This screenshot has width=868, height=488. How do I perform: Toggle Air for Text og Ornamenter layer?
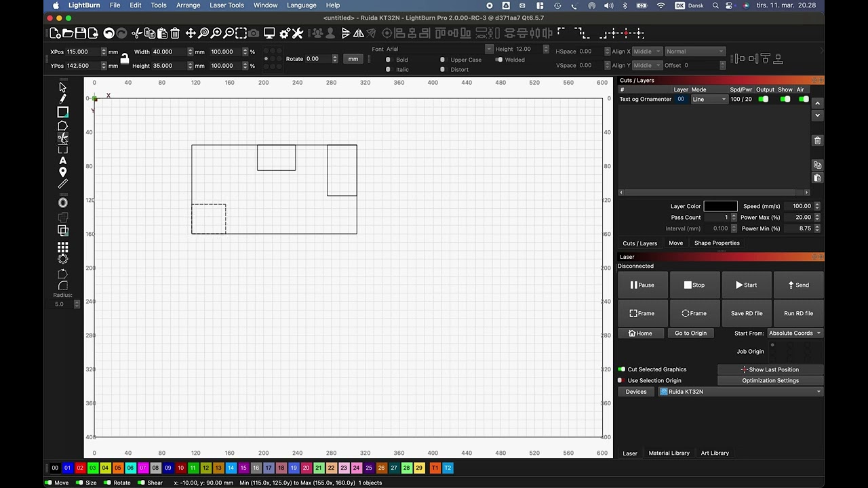(x=804, y=99)
